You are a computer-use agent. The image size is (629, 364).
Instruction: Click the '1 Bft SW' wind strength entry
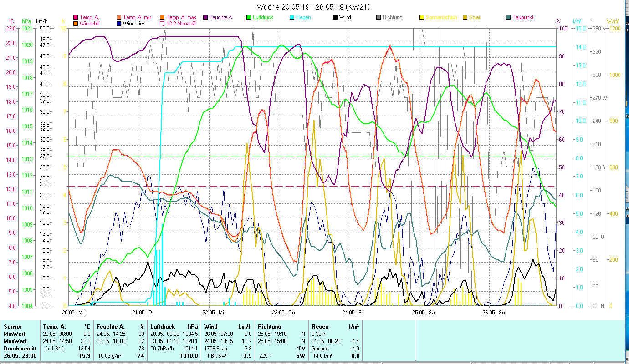(216, 356)
